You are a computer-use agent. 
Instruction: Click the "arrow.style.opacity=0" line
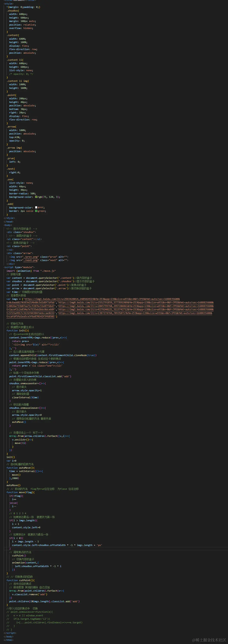coord(27,415)
